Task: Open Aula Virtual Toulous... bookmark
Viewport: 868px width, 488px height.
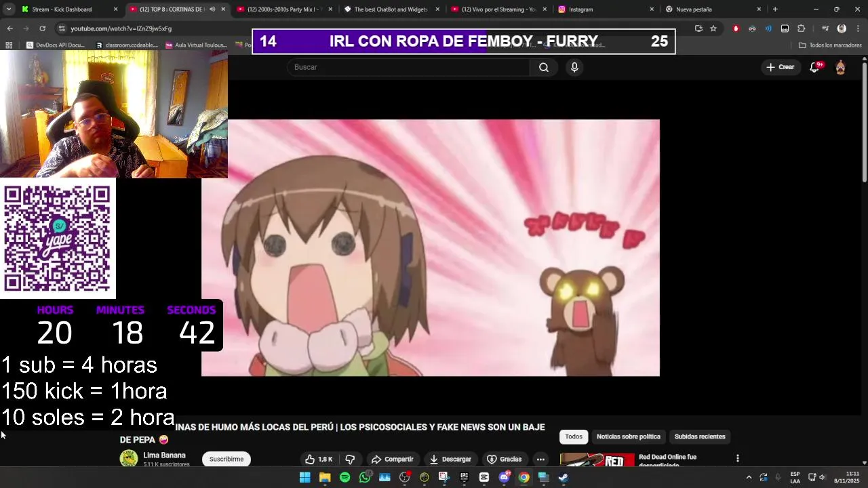Action: click(x=197, y=45)
